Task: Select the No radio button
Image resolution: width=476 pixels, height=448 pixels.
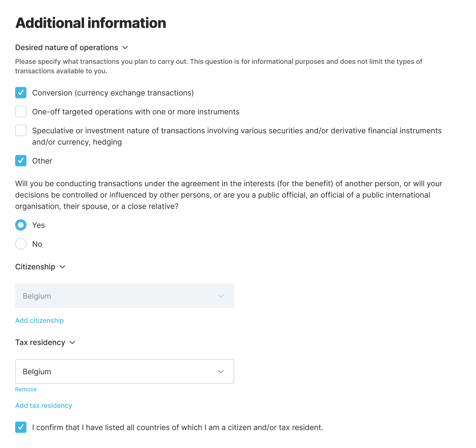Action: [21, 244]
